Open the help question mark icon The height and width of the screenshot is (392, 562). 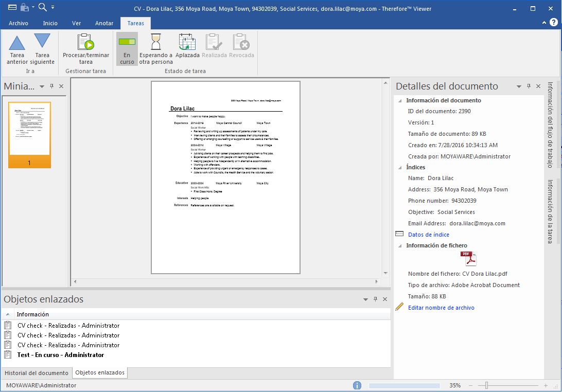tap(554, 22)
